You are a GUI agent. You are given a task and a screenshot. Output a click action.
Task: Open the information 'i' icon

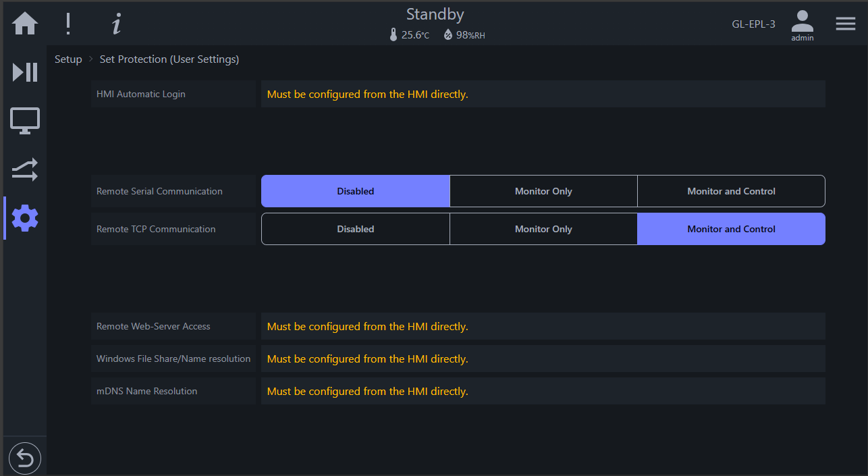117,24
